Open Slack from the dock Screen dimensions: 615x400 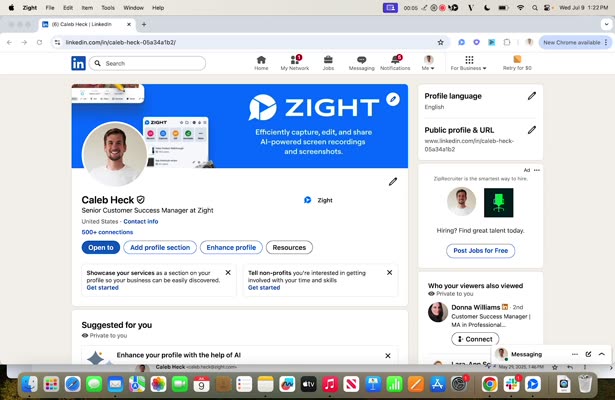pos(511,384)
